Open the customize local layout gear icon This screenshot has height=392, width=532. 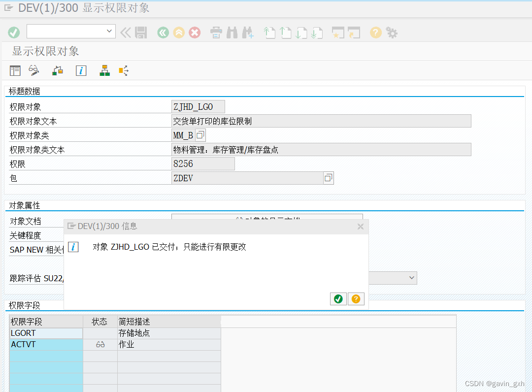(x=391, y=33)
